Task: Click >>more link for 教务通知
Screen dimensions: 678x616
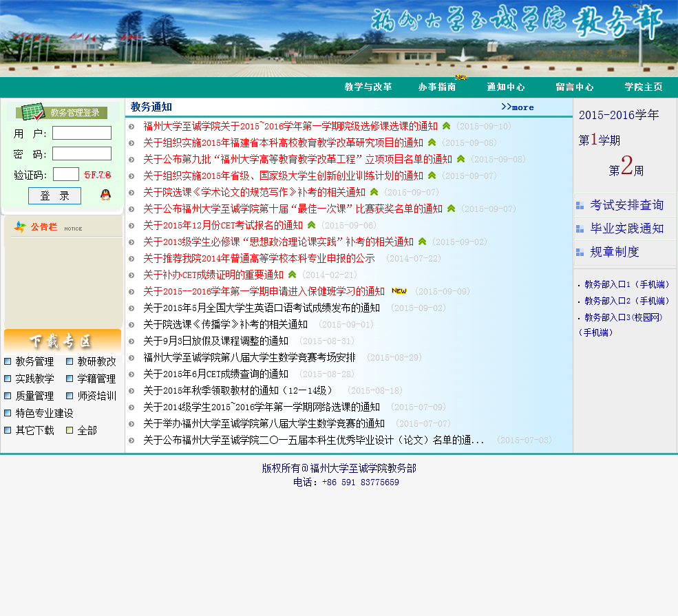Action: (517, 107)
